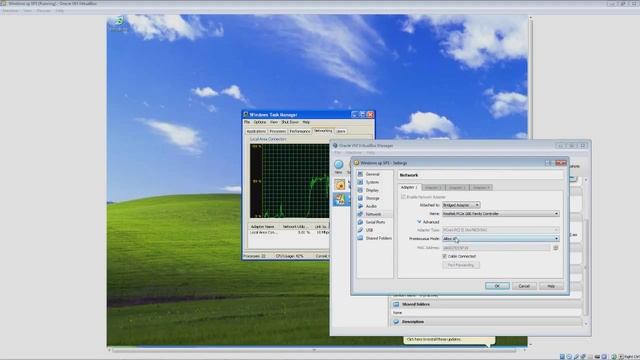The height and width of the screenshot is (360, 640).
Task: Click mouse integration icon in VM status bar
Action: 614,357
